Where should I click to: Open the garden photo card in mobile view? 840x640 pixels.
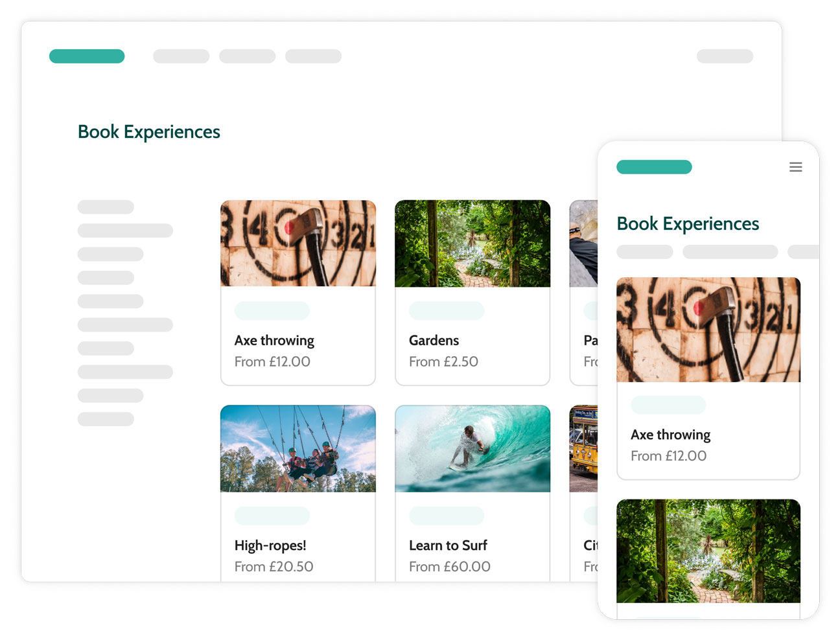[708, 551]
